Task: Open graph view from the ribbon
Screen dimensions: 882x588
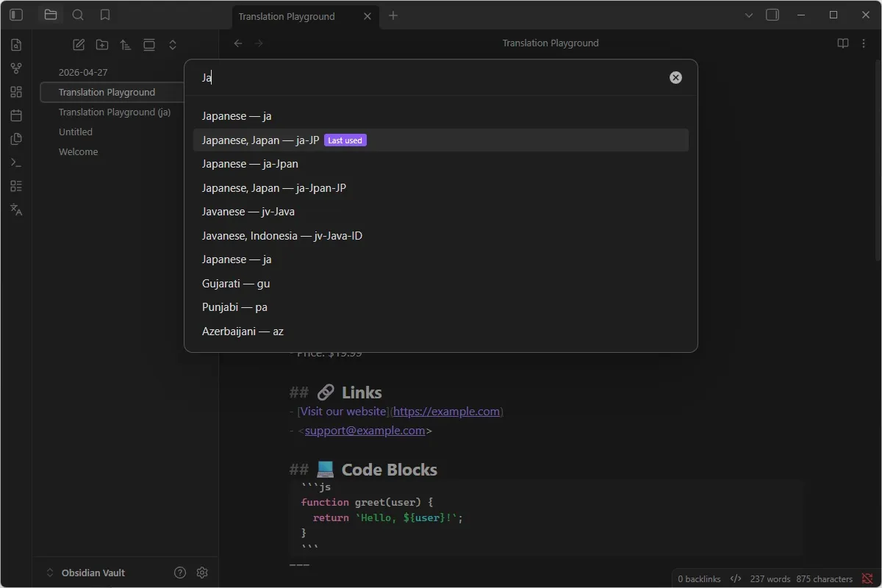Action: point(16,68)
